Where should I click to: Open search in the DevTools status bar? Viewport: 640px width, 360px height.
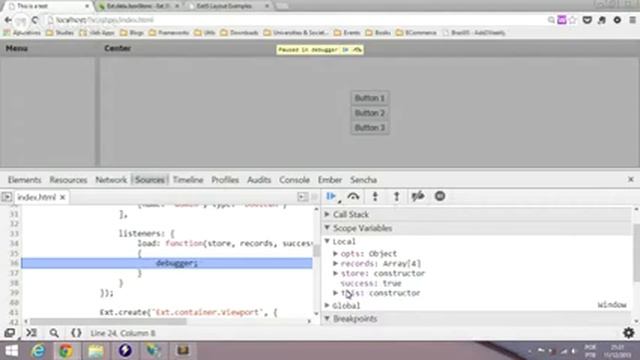tap(54, 333)
